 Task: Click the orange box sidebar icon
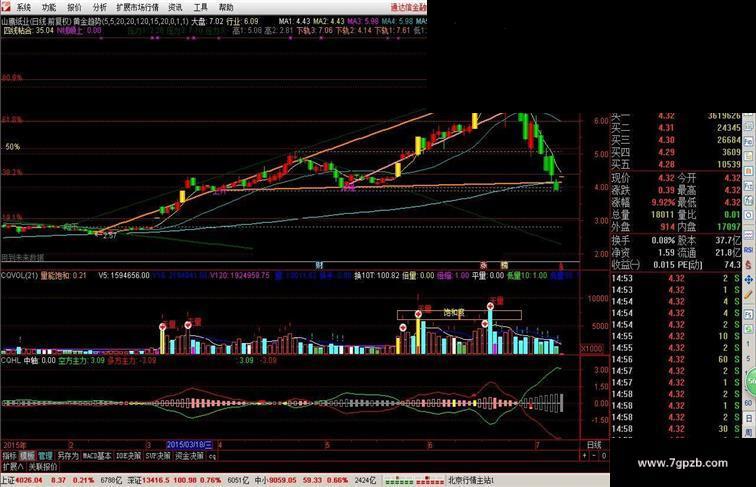pyautogui.click(x=749, y=171)
